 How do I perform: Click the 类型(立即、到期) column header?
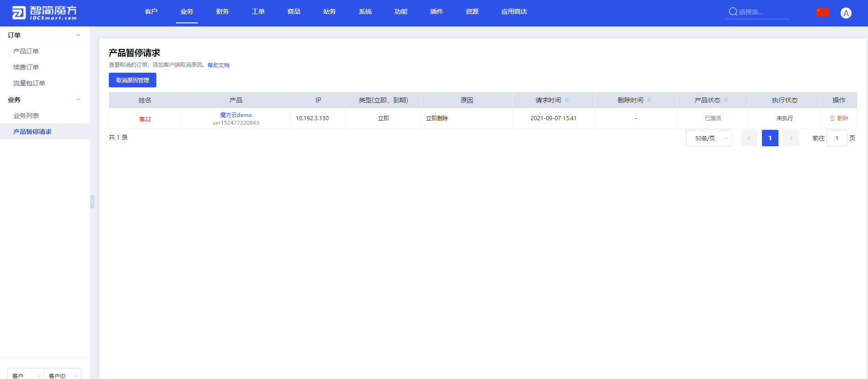pos(383,100)
